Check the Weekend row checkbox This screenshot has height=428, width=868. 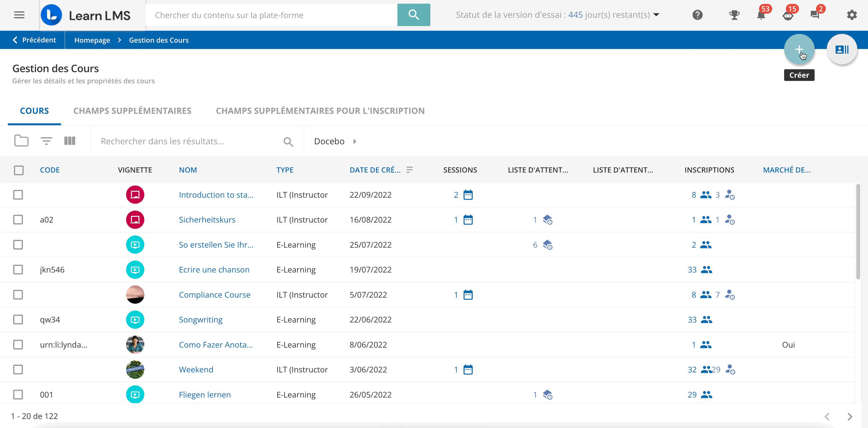pos(18,370)
